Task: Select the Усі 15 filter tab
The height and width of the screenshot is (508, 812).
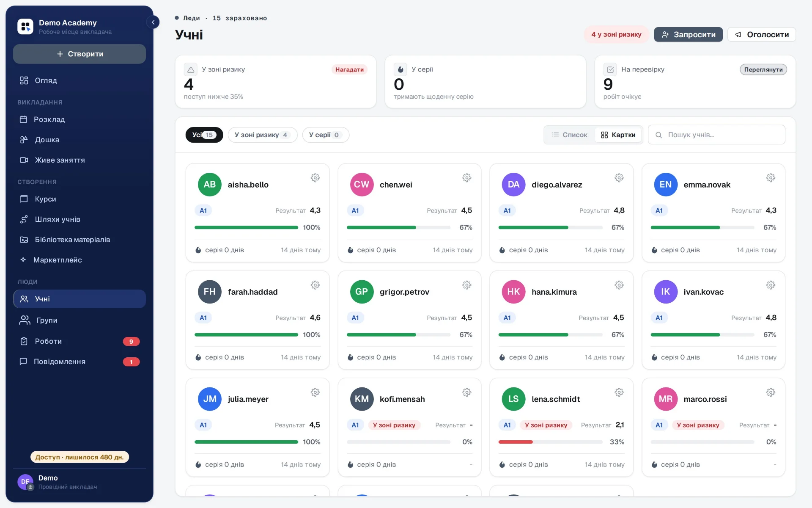Action: [204, 135]
